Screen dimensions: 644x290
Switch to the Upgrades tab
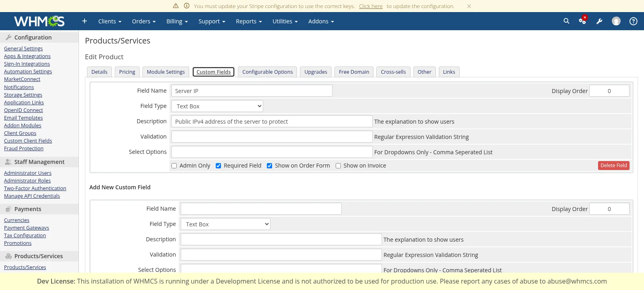pos(316,72)
